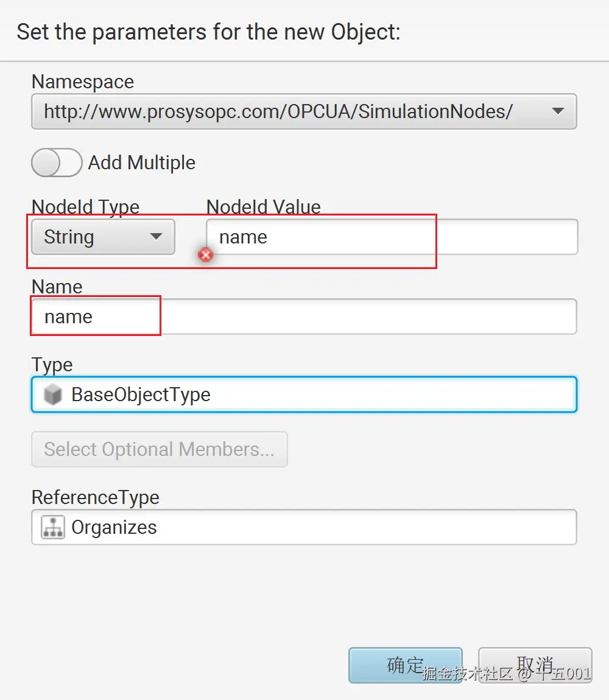
Task: Click the Namespace field label
Action: [83, 82]
